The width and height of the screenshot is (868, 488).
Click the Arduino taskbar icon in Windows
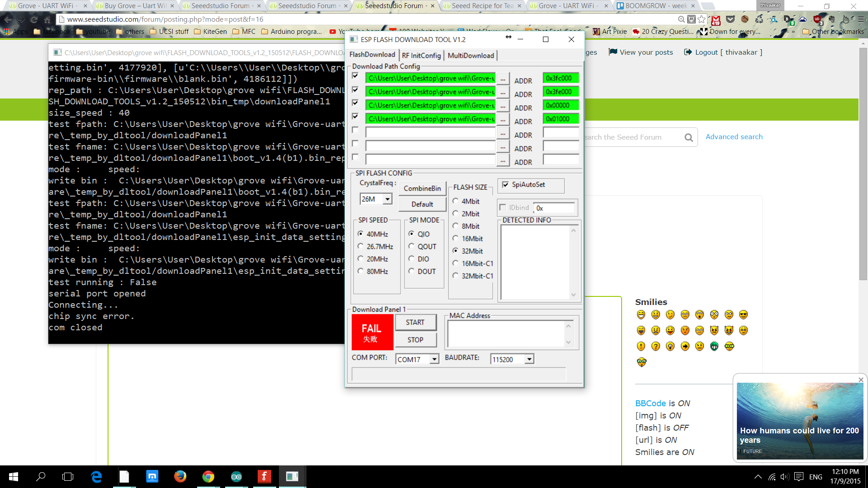click(236, 476)
